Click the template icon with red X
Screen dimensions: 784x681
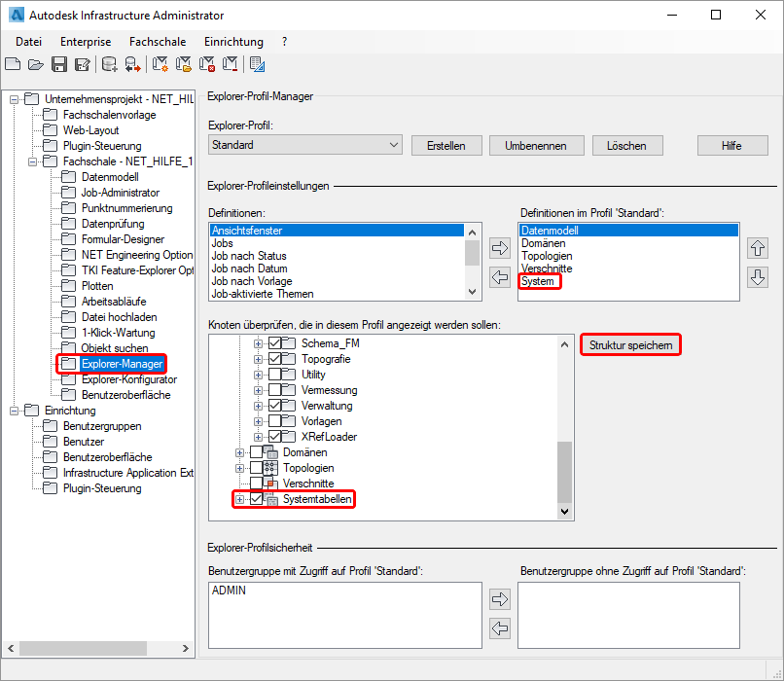pyautogui.click(x=206, y=64)
